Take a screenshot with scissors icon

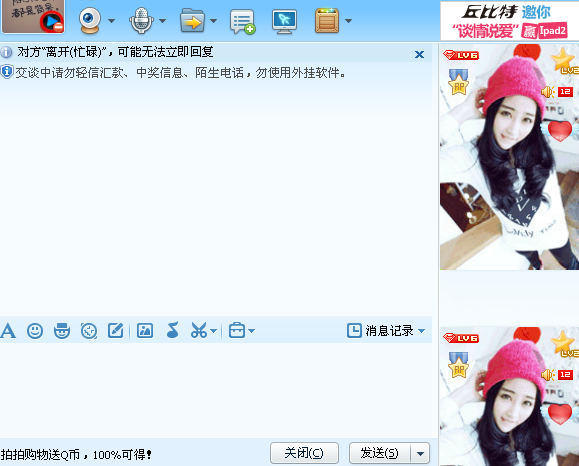(199, 330)
